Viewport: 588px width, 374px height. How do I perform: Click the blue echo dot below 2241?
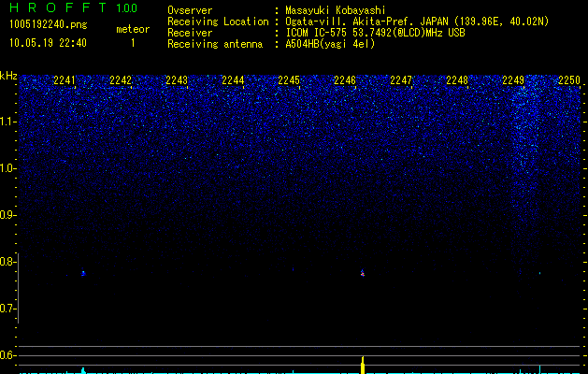pos(83,273)
